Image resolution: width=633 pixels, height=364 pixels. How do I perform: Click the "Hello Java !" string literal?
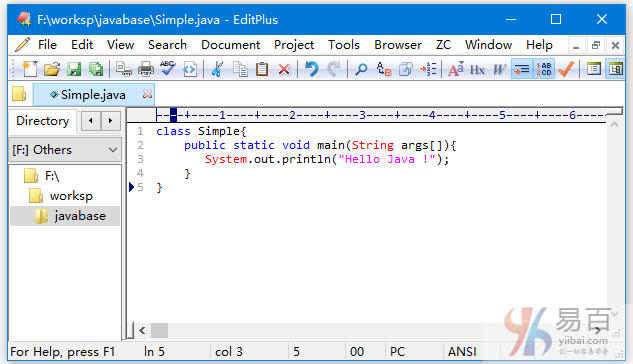point(387,159)
